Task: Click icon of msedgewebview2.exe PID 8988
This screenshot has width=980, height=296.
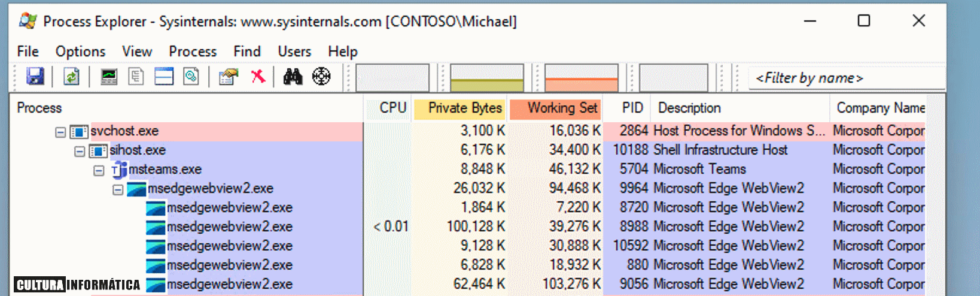Action: pos(156,228)
